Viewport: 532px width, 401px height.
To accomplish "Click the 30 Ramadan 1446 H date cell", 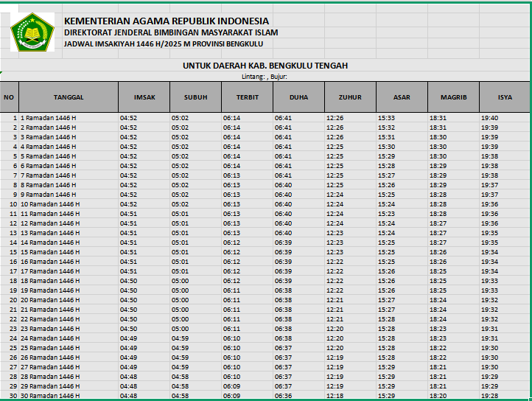I will click(49, 396).
